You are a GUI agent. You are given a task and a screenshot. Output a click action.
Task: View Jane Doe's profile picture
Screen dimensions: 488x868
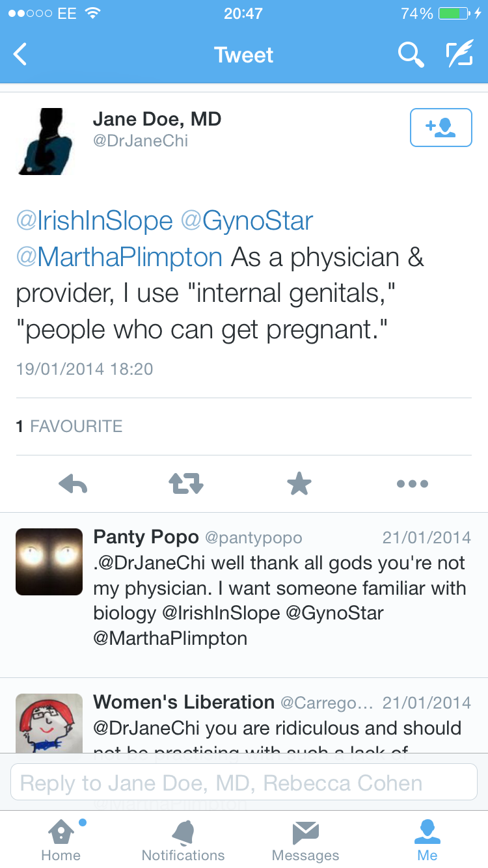tap(49, 141)
